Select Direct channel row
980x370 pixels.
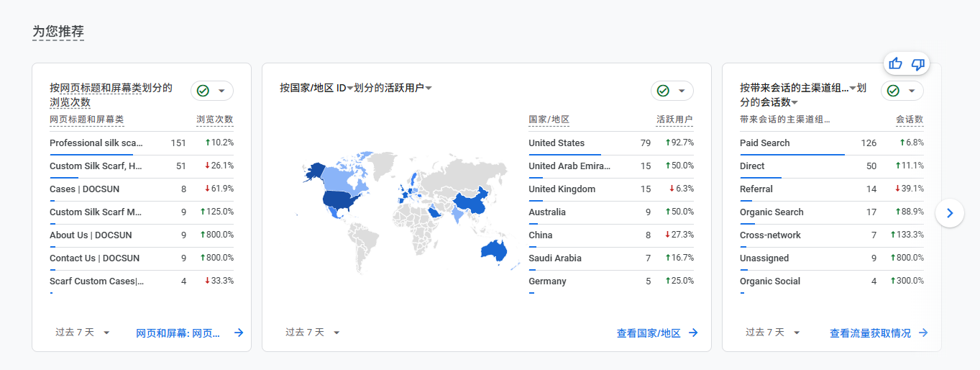click(832, 166)
